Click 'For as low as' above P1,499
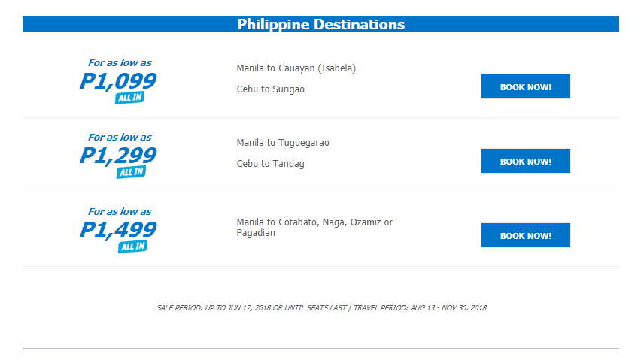 point(120,212)
